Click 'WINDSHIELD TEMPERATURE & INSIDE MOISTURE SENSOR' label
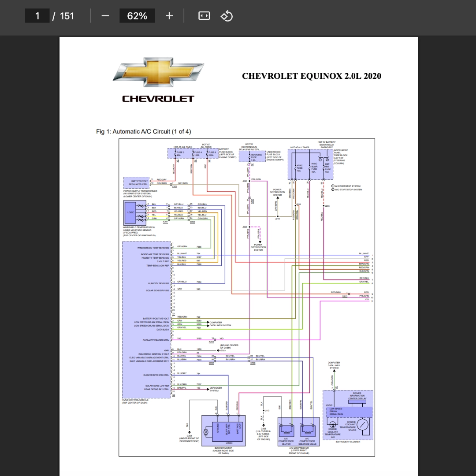 [139, 229]
